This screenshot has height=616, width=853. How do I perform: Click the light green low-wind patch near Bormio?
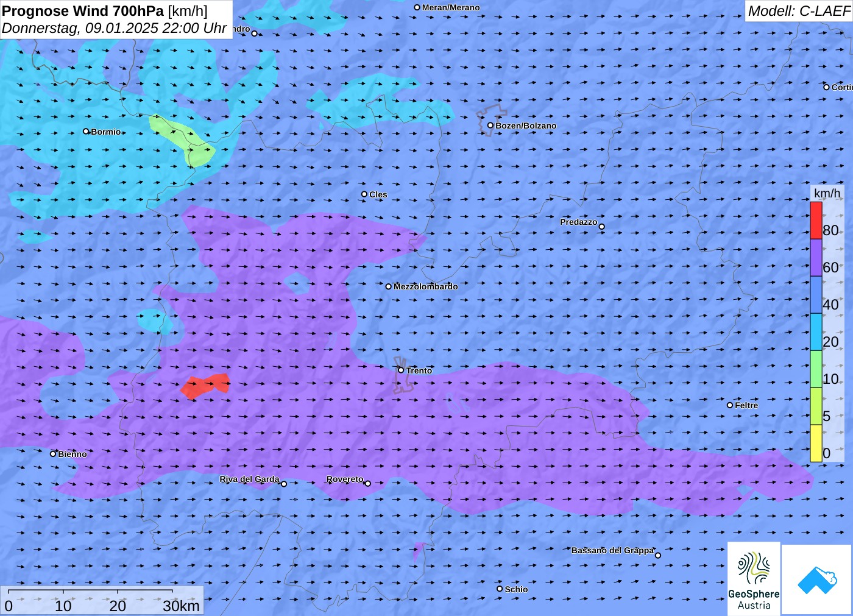click(182, 140)
